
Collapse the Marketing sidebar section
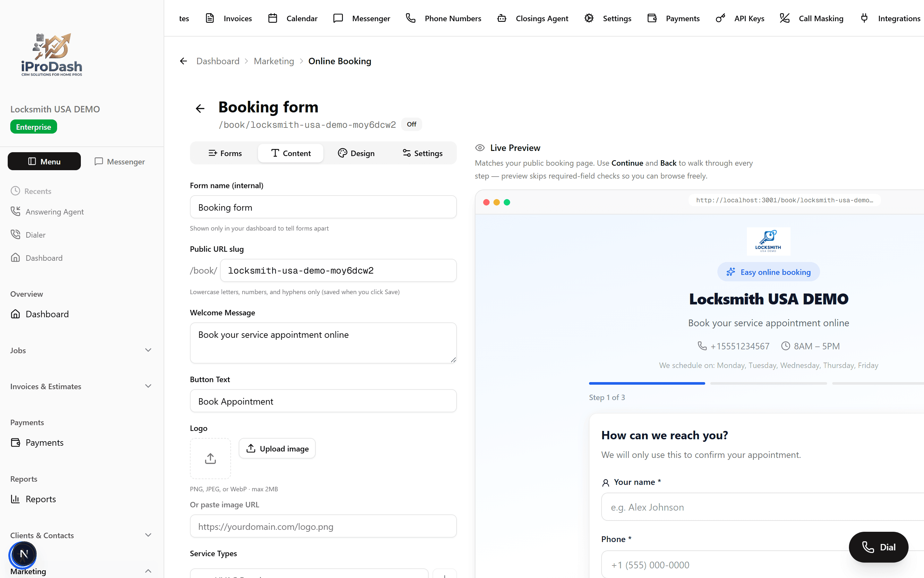pyautogui.click(x=81, y=571)
